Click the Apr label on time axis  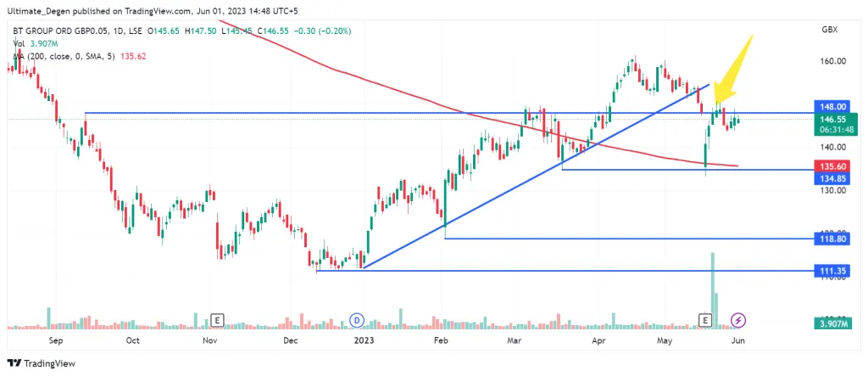[599, 340]
